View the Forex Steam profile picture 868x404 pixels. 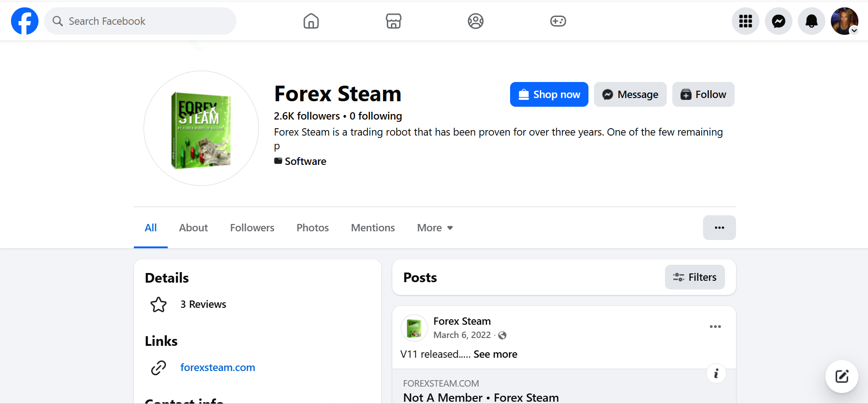[x=201, y=128]
